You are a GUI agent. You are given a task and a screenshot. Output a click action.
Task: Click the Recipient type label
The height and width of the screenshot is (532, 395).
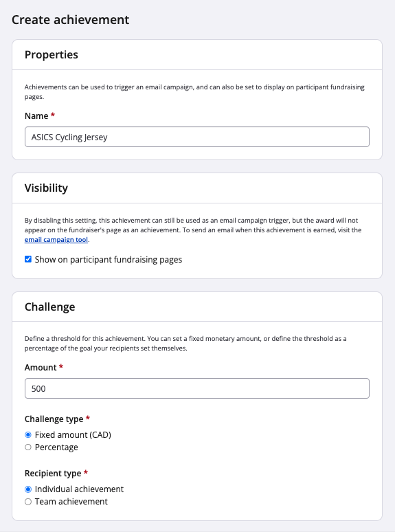53,474
